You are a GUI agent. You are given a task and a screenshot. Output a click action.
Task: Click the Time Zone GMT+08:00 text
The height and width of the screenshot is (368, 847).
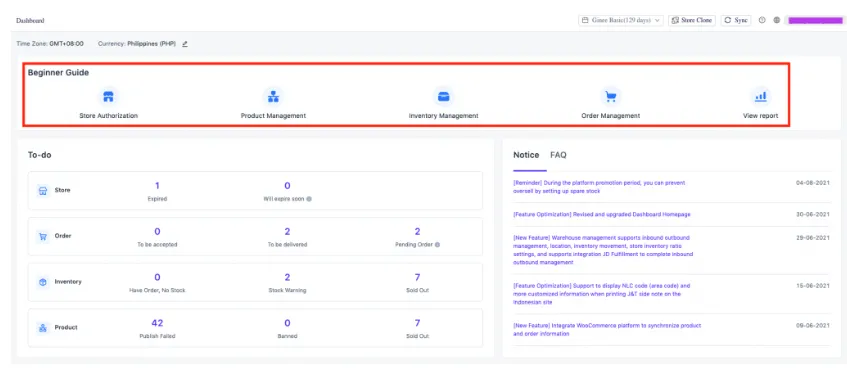50,44
